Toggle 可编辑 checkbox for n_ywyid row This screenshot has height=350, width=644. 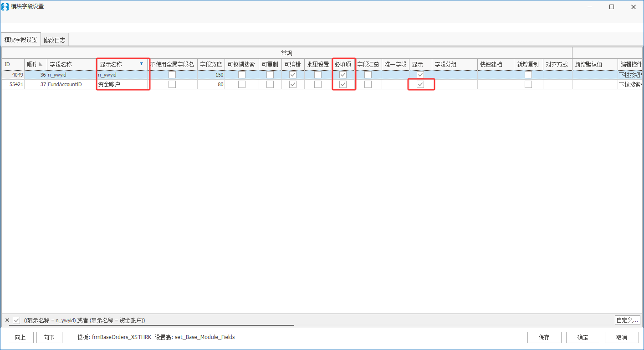(x=293, y=75)
